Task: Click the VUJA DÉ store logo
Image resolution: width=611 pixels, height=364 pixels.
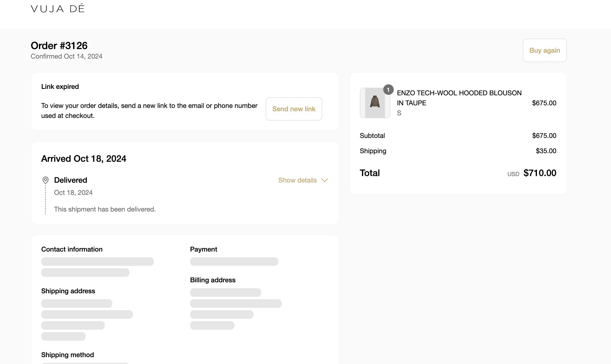Action: coord(58,8)
